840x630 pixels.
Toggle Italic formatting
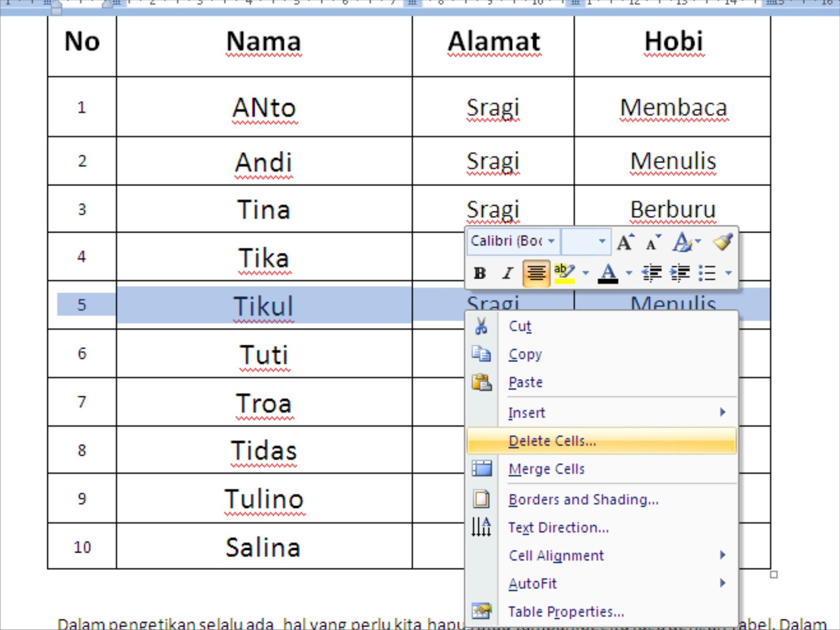coord(507,273)
